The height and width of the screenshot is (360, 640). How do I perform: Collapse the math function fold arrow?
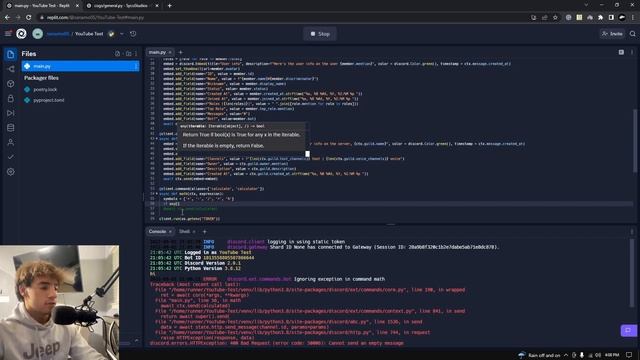click(x=157, y=194)
